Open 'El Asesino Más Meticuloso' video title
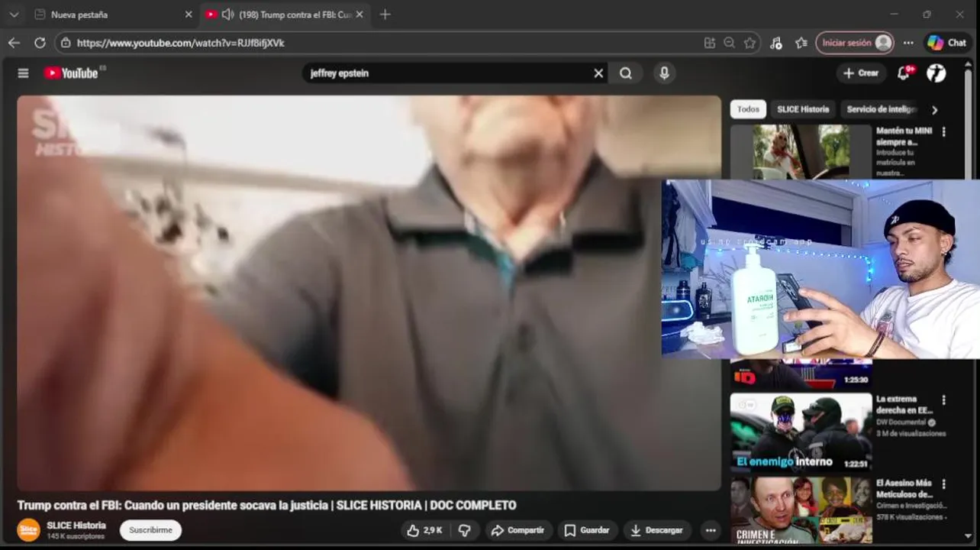This screenshot has width=980, height=550. point(905,488)
